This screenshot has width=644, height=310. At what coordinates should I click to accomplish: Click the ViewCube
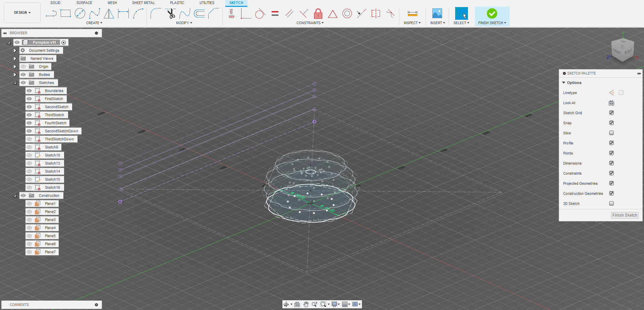click(623, 50)
